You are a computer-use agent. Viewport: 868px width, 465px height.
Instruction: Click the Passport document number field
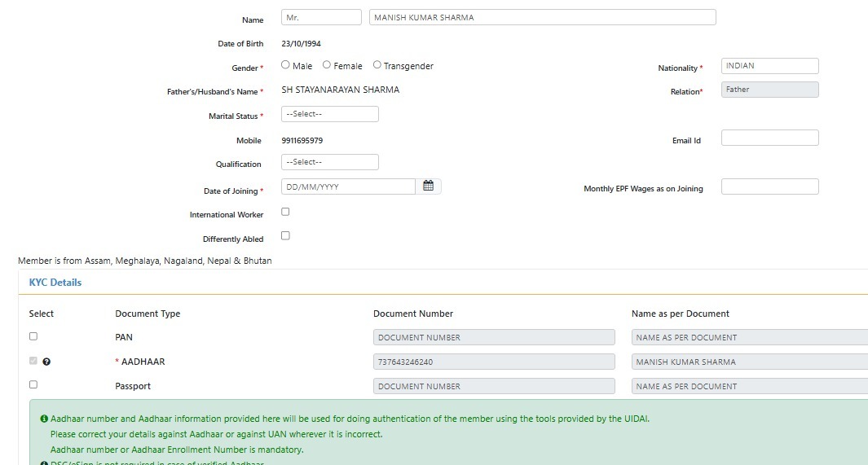pos(494,386)
